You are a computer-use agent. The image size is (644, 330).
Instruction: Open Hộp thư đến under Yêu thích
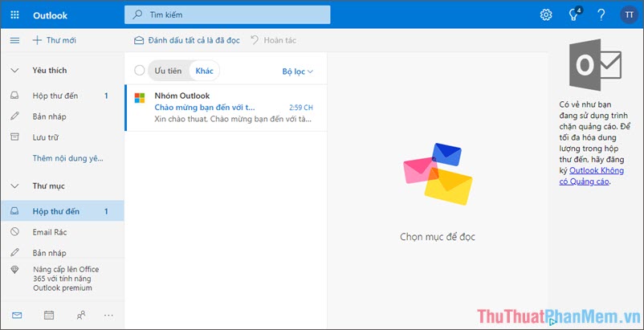[x=63, y=96]
